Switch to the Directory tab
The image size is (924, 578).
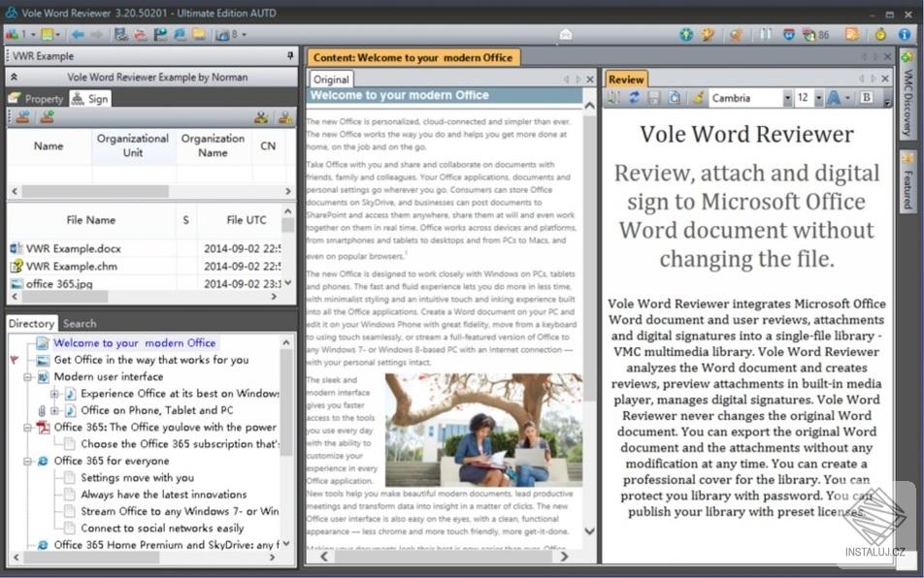click(x=32, y=323)
